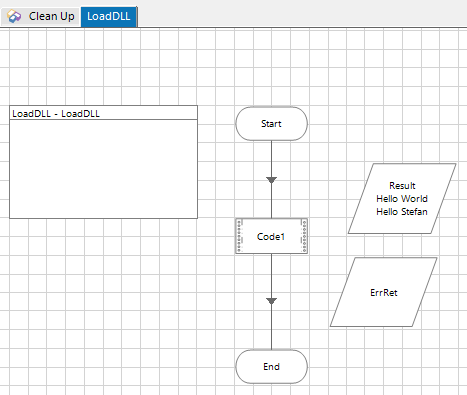Viewport: 467px width, 395px height.
Task: Click the left perforated strip of Code1
Action: point(239,236)
